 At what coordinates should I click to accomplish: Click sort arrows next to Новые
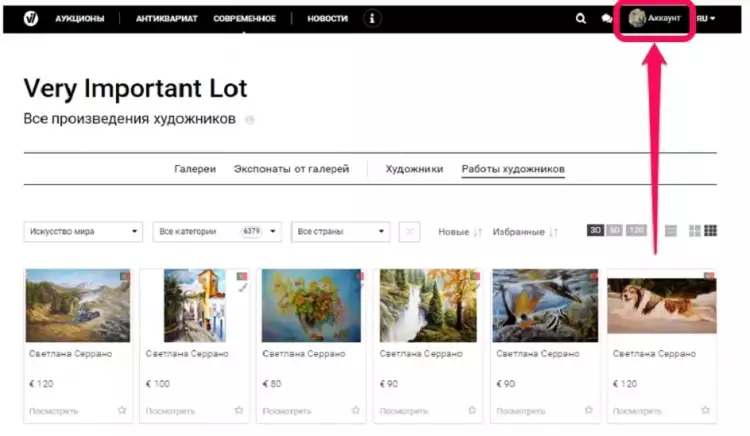tap(477, 232)
